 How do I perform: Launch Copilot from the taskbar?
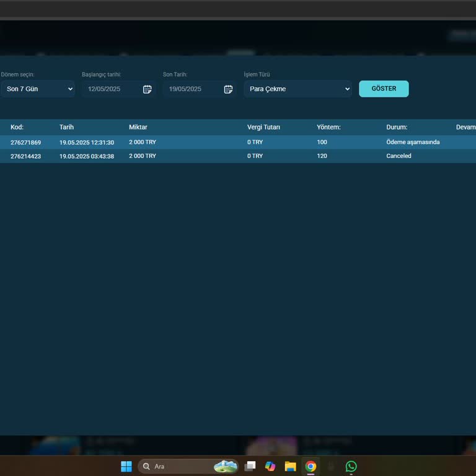(x=270, y=466)
